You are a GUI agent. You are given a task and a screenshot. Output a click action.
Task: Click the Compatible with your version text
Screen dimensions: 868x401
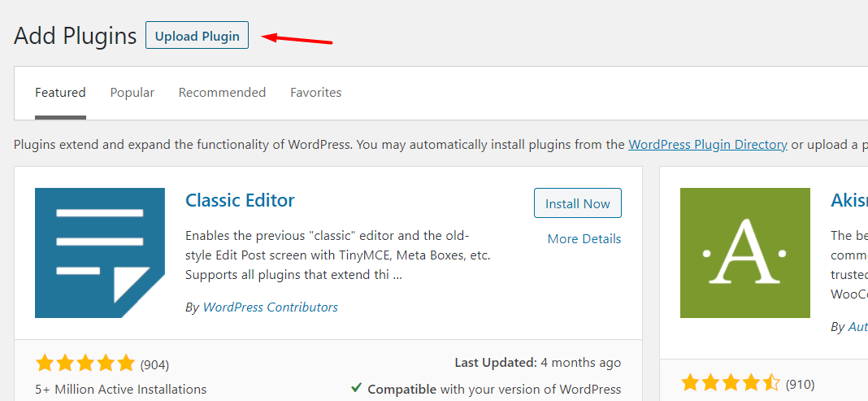(x=494, y=390)
